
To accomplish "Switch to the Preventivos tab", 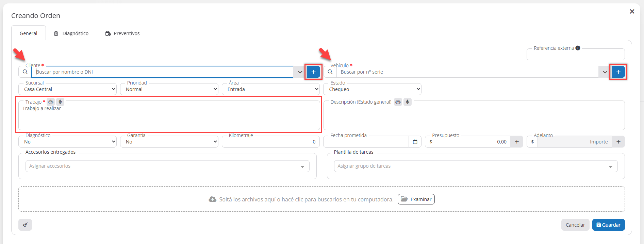I will (x=122, y=33).
